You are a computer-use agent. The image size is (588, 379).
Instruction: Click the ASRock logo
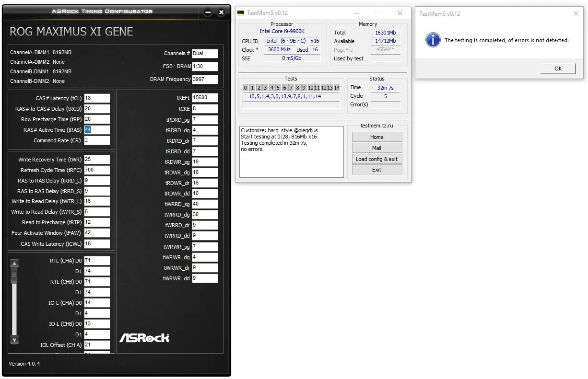click(144, 338)
